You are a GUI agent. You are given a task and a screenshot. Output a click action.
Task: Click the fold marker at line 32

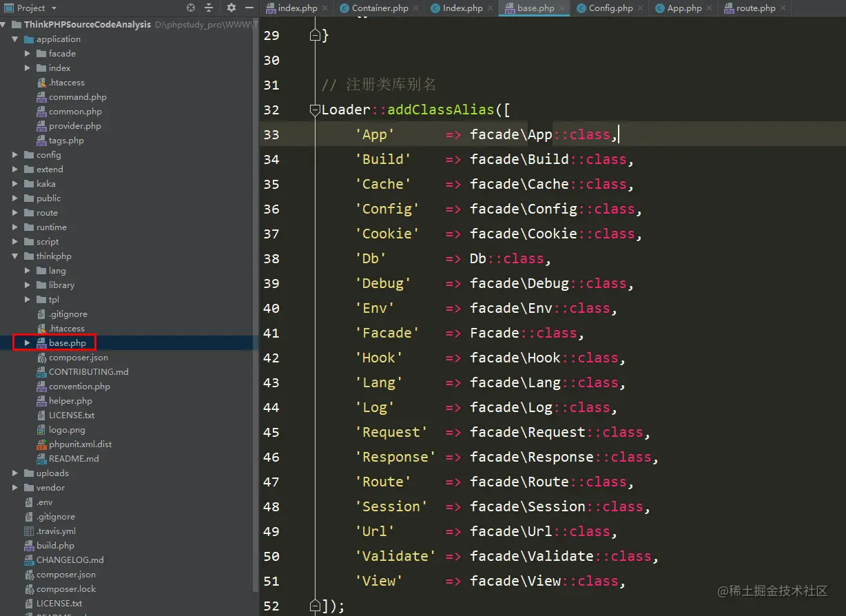[x=315, y=110]
